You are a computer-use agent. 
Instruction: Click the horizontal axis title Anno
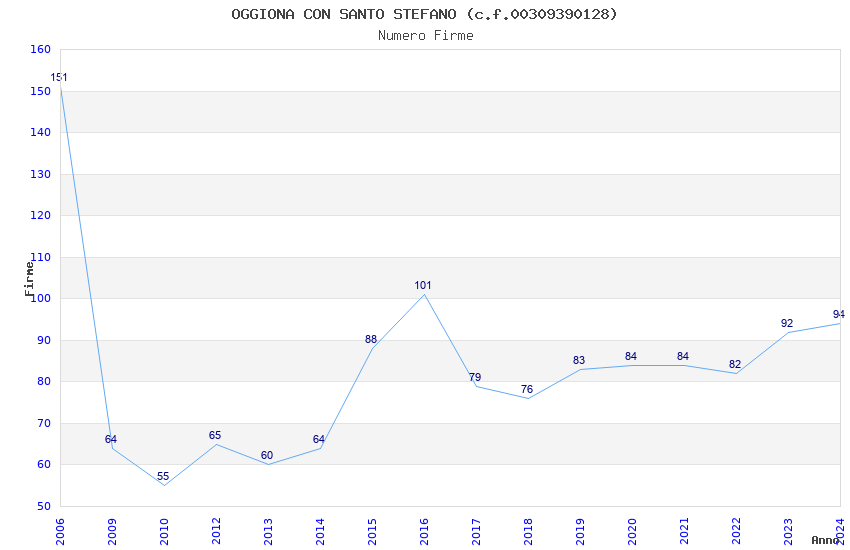[x=825, y=540]
